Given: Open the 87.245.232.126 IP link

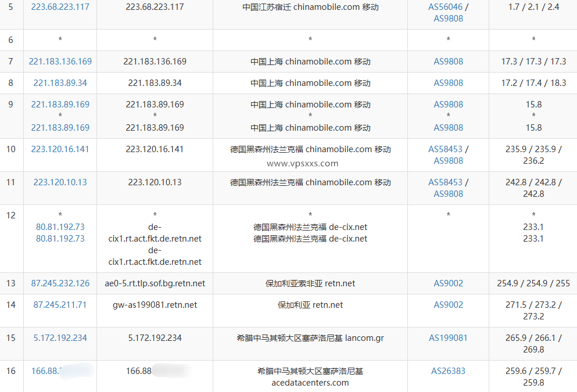Looking at the screenshot, I should click(60, 283).
